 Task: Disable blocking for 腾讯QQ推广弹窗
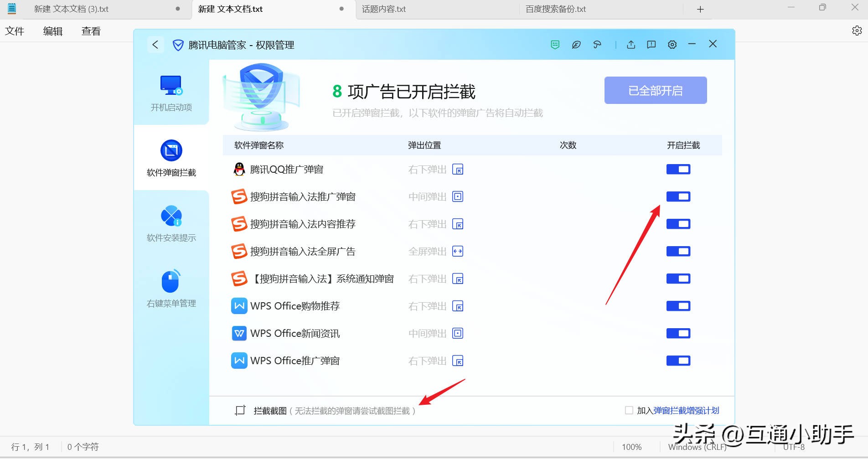(678, 169)
